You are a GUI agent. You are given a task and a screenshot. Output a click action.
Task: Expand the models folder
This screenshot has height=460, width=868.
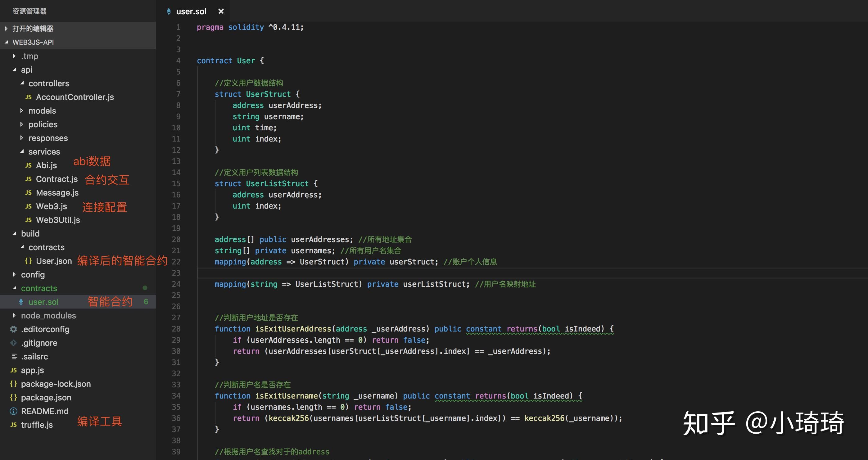[x=22, y=110]
